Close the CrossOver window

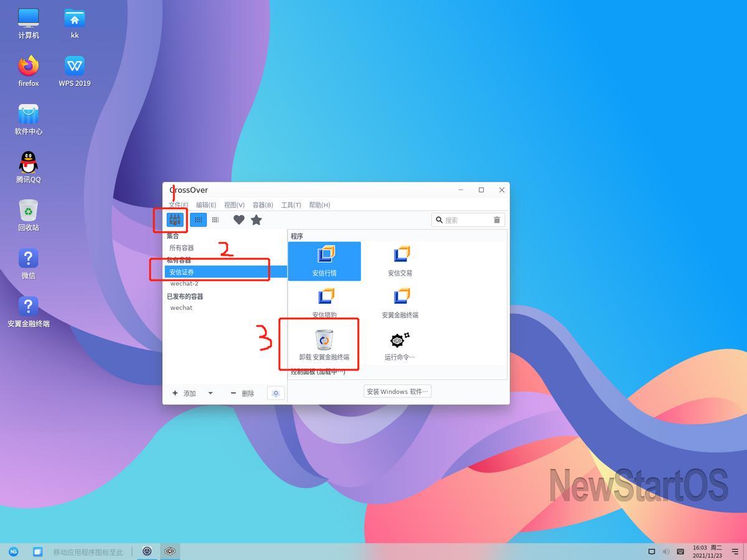[x=502, y=190]
